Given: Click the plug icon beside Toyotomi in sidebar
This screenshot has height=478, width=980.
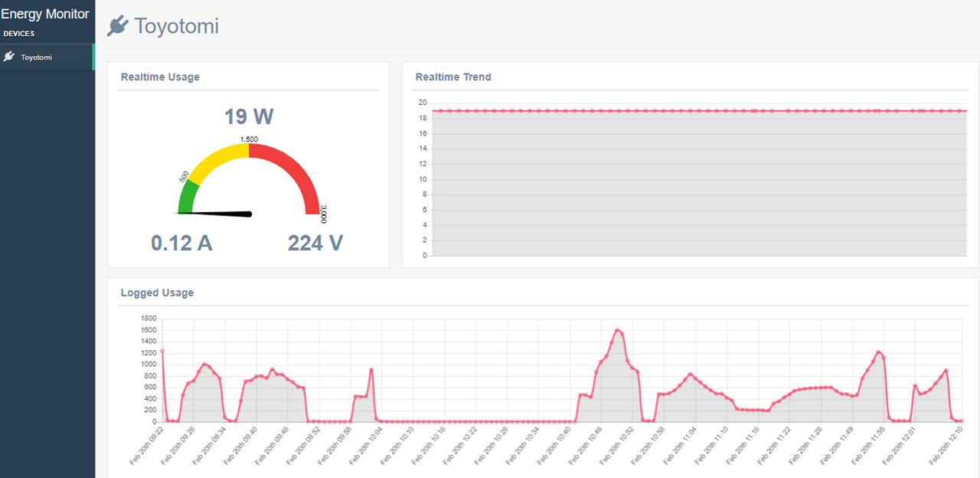Looking at the screenshot, I should coord(9,57).
